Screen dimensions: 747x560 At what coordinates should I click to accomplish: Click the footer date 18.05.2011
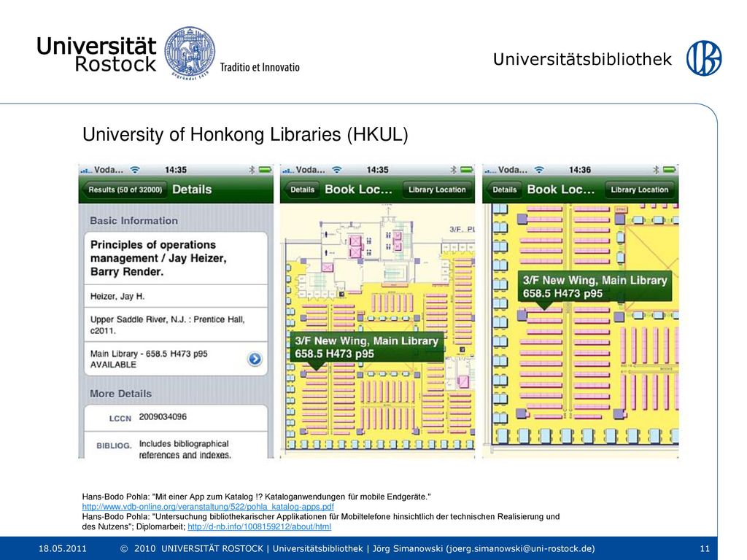[63, 548]
